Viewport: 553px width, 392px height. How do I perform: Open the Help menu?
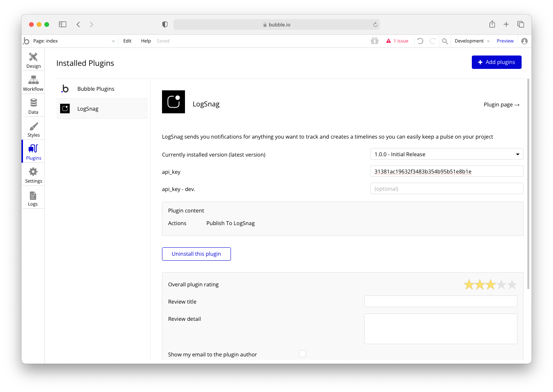pyautogui.click(x=146, y=41)
